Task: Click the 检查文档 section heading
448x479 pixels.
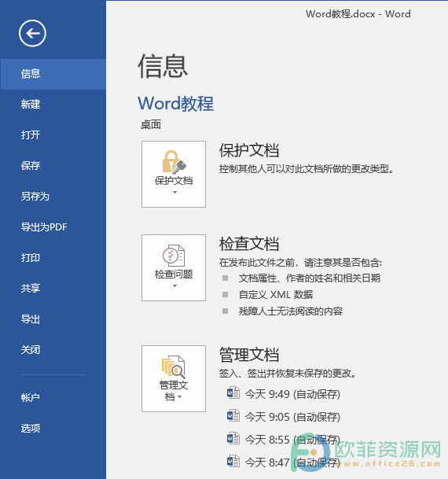Action: tap(249, 244)
